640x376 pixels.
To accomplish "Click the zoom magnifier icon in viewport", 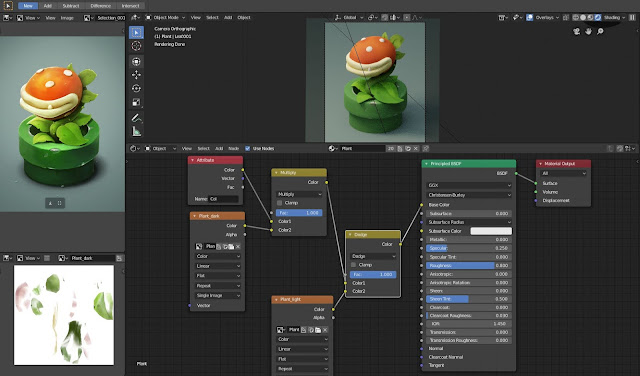I will [600, 31].
